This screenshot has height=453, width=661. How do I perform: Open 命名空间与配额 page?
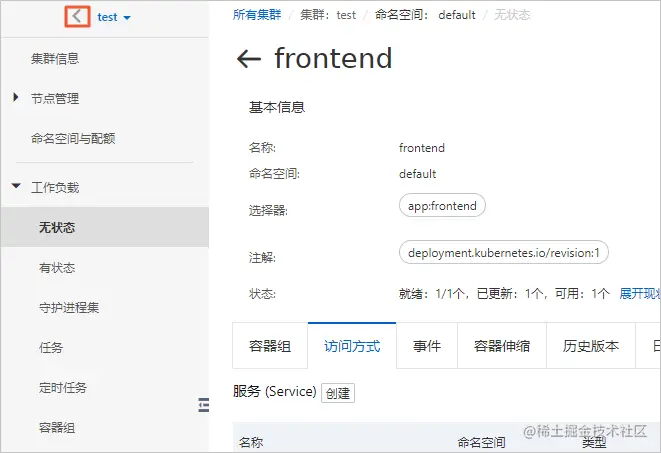(x=73, y=138)
